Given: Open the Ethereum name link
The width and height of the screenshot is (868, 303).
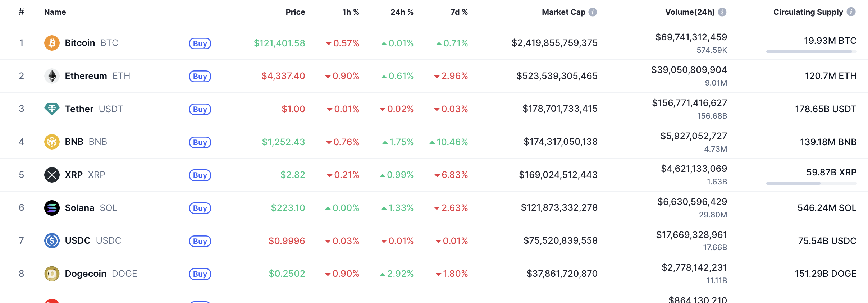Looking at the screenshot, I should (x=86, y=76).
